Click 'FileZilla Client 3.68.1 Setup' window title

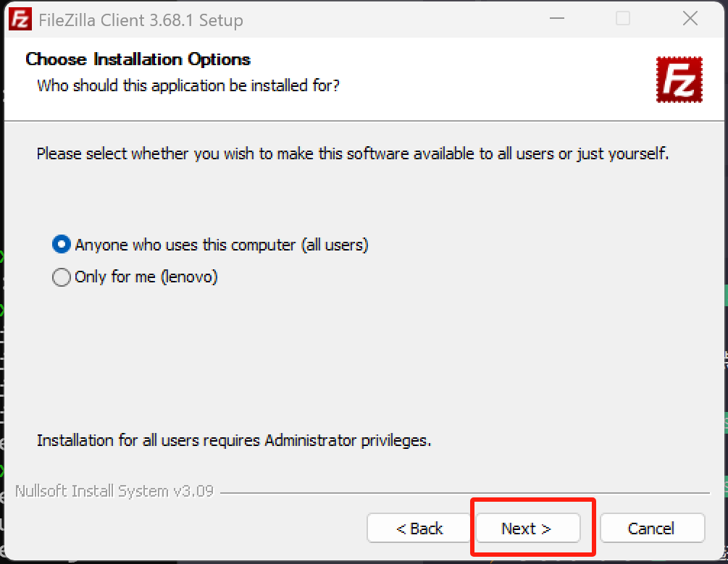[x=141, y=20]
